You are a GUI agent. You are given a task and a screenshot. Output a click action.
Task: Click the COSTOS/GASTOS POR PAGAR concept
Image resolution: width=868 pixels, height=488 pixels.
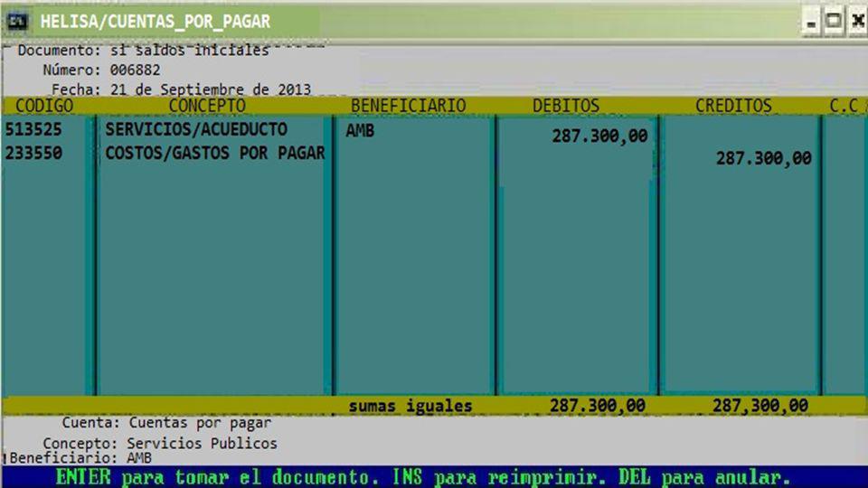215,153
